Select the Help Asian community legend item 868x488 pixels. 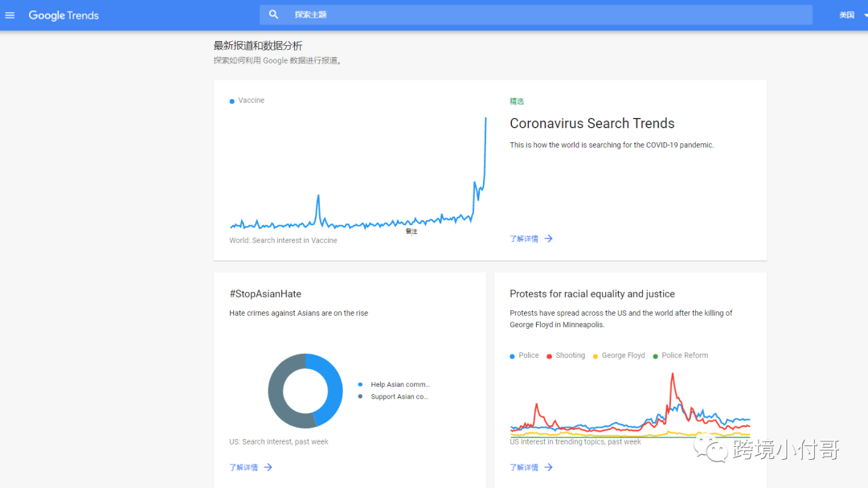[399, 385]
